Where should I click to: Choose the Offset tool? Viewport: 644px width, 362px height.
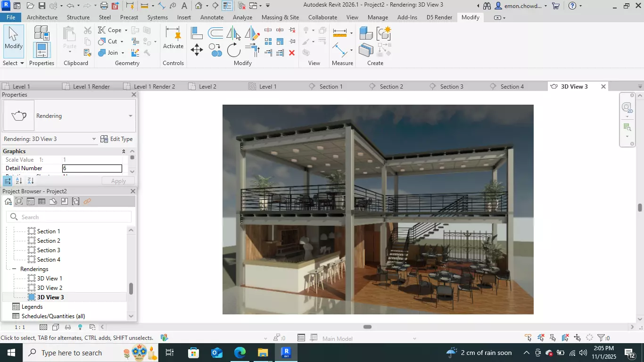click(x=215, y=33)
